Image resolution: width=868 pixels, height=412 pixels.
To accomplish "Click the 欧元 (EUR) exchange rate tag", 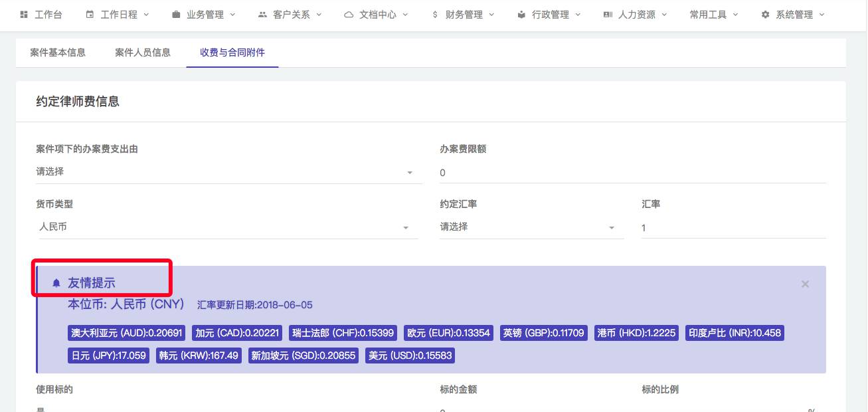I will coord(448,333).
